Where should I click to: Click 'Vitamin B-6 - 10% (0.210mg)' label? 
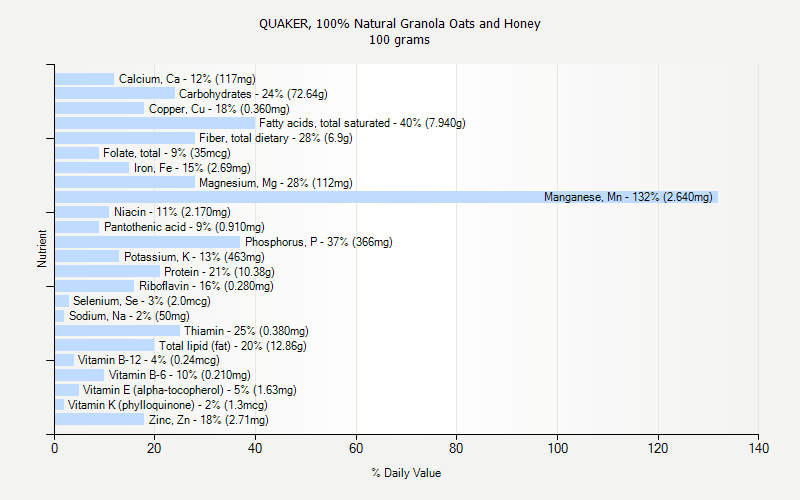tap(180, 375)
